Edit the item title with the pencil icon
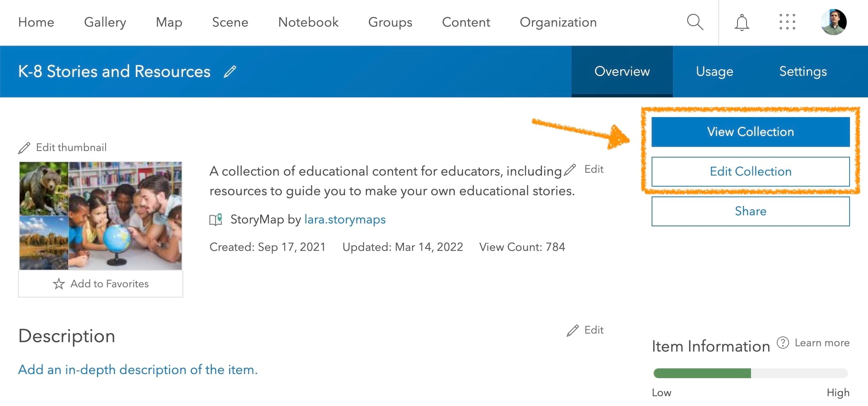This screenshot has height=406, width=868. click(230, 71)
